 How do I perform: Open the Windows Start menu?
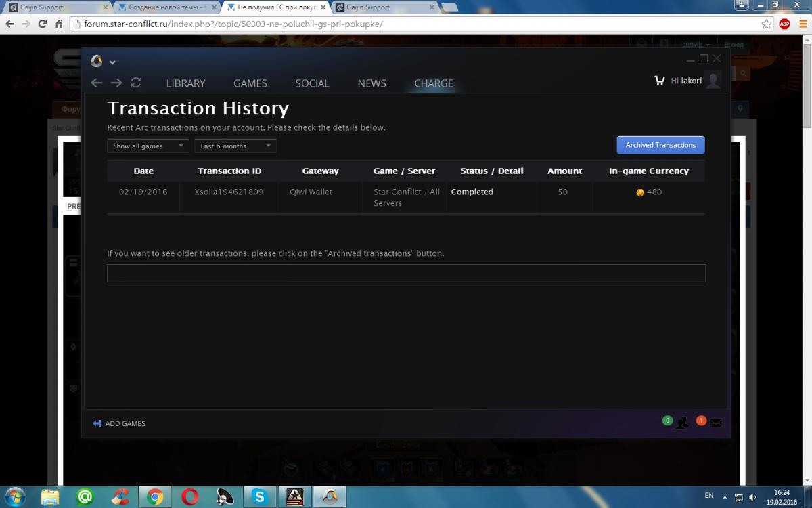pyautogui.click(x=15, y=496)
